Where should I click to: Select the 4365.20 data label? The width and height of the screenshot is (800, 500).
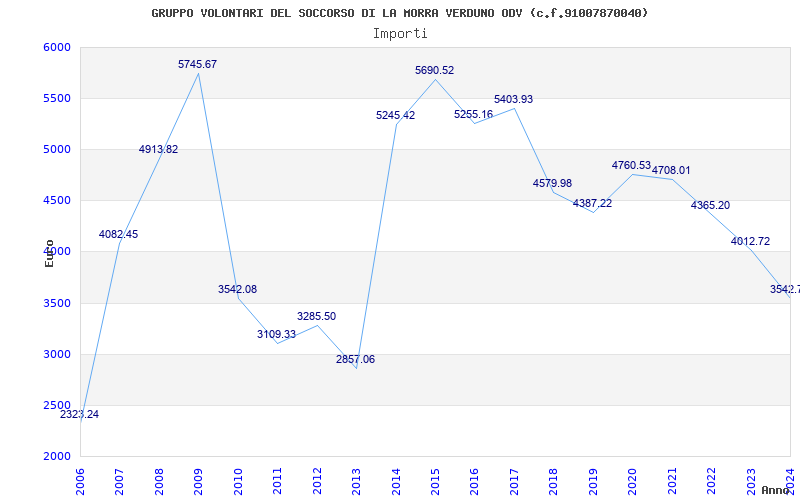711,206
